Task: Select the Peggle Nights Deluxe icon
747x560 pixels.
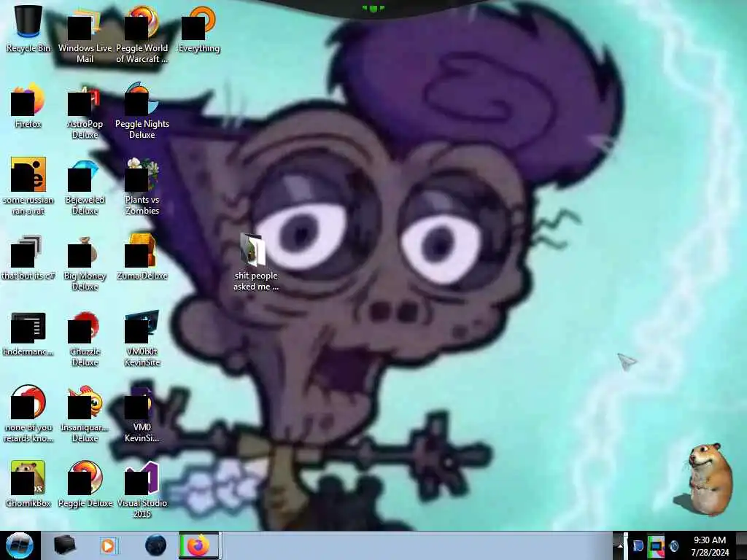Action: 142,111
